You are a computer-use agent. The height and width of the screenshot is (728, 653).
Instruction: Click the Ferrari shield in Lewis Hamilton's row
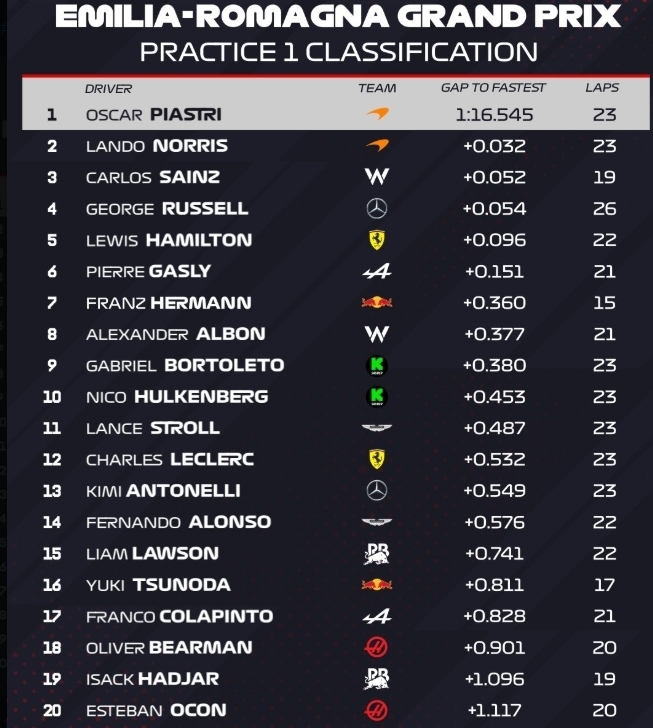pyautogui.click(x=377, y=240)
